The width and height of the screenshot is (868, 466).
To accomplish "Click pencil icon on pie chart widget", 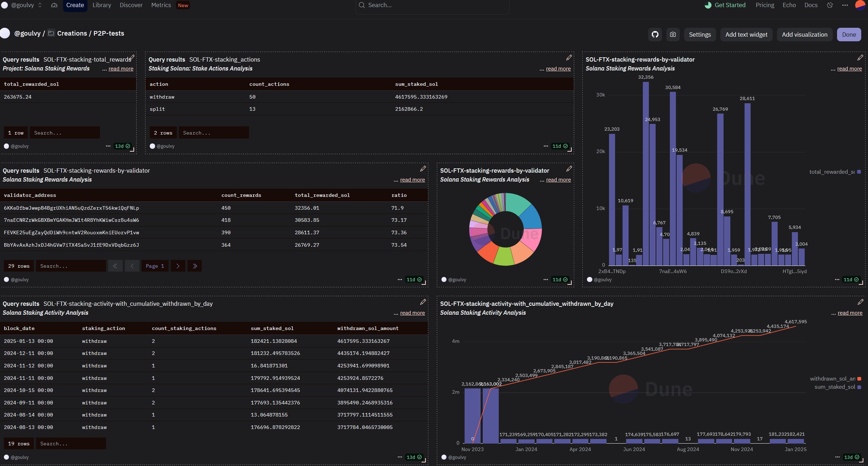I will [569, 169].
